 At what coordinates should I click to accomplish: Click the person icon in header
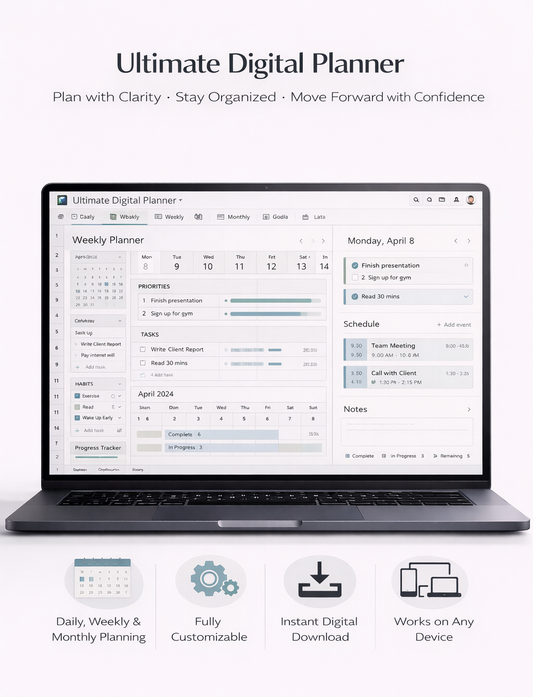point(456,200)
